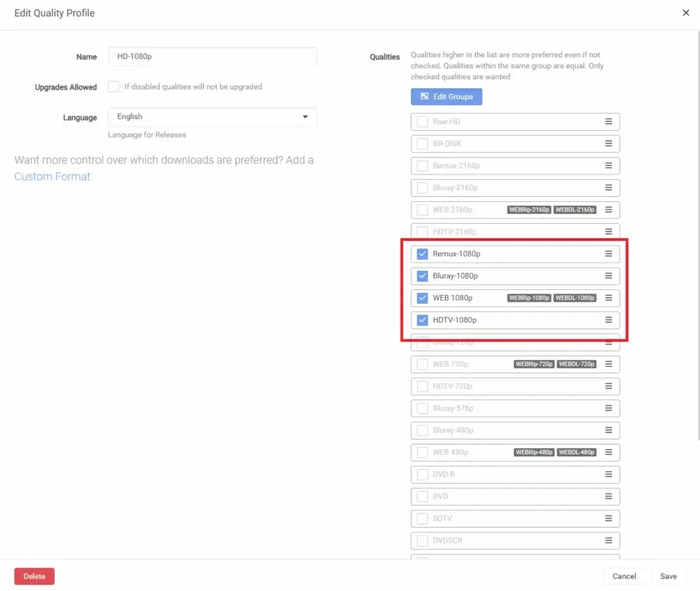Image resolution: width=700 pixels, height=591 pixels.
Task: Delete this quality profile
Action: tap(34, 576)
